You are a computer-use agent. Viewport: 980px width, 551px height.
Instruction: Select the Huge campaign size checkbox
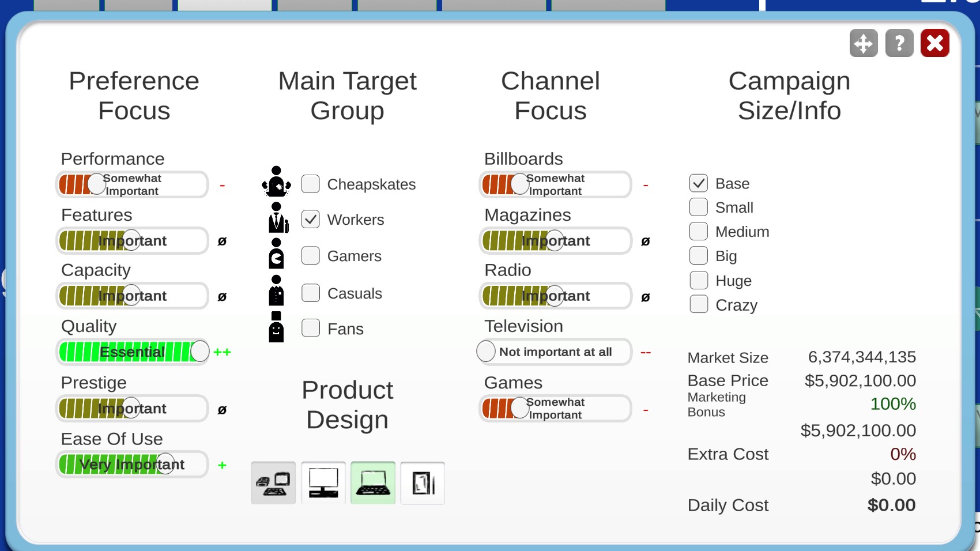click(x=699, y=280)
